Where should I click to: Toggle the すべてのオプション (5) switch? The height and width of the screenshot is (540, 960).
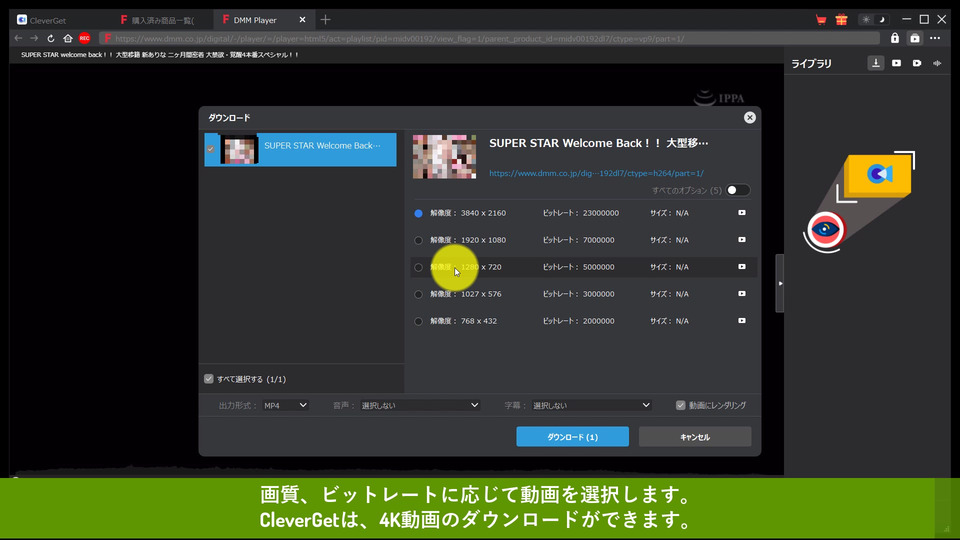pyautogui.click(x=737, y=190)
